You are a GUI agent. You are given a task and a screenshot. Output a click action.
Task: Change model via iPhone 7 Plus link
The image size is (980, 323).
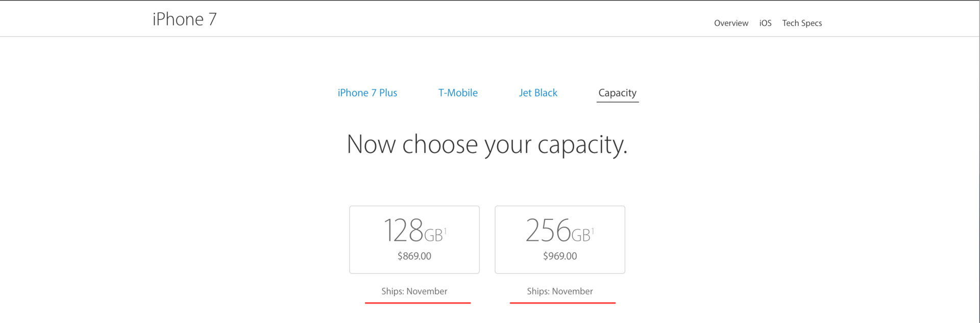pos(367,93)
